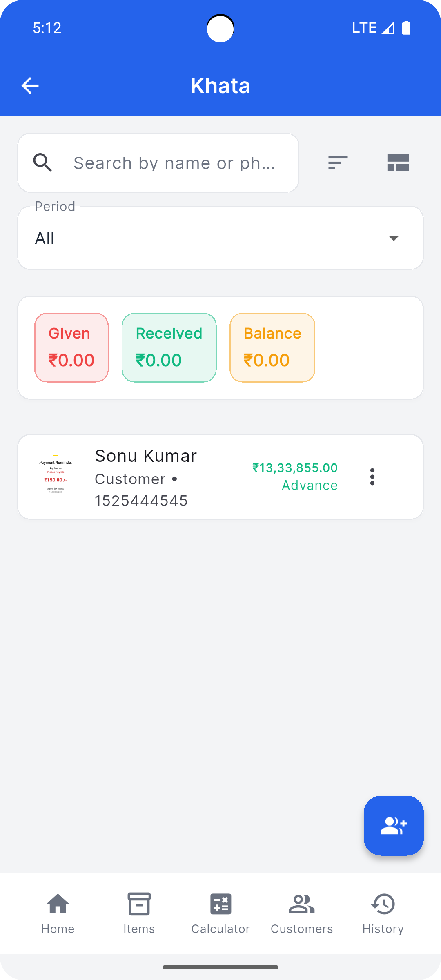Switch layout with the view icon

pyautogui.click(x=398, y=163)
